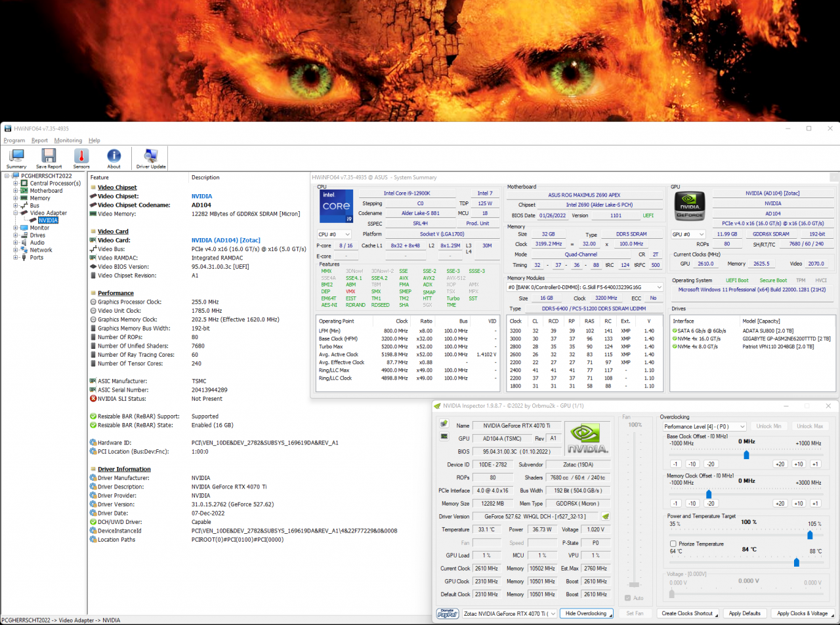Enable the Priorize Temperature checkbox
Image resolution: width=840 pixels, height=625 pixels.
[x=673, y=544]
